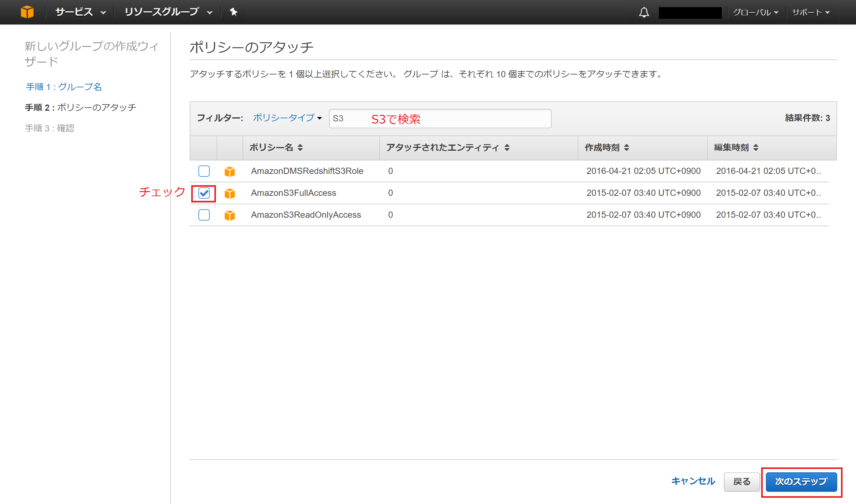Click AmazonS3ReadOnlyAccess creation time cell

643,215
